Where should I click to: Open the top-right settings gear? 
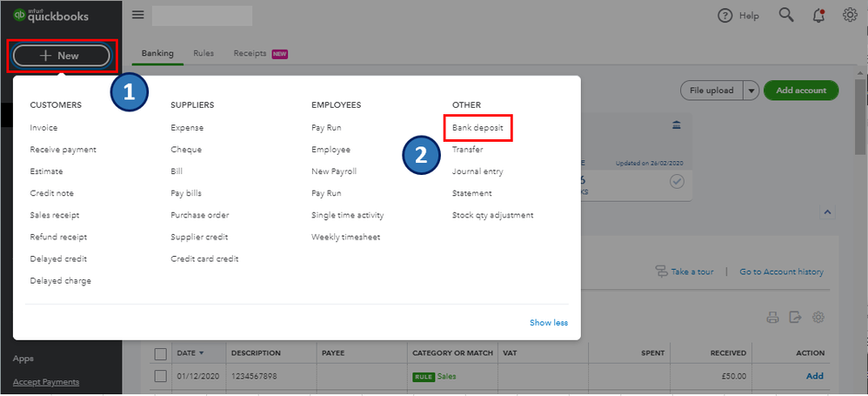click(x=850, y=15)
